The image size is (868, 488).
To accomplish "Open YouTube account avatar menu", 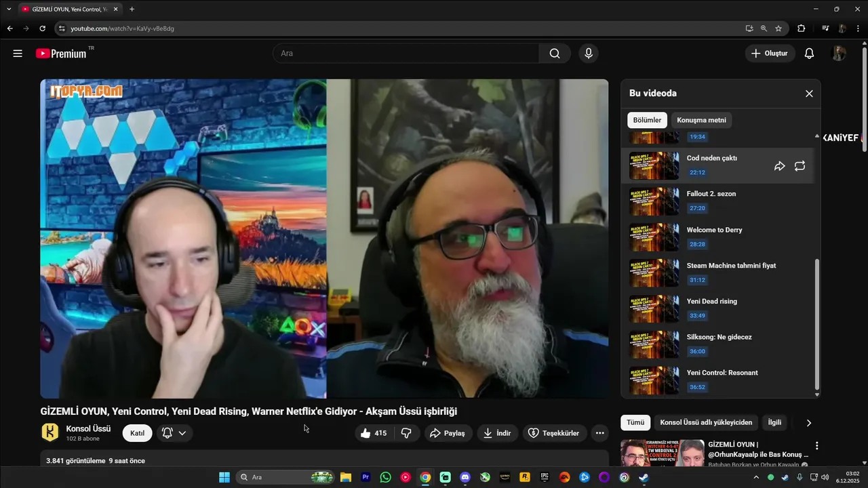I will click(x=839, y=54).
